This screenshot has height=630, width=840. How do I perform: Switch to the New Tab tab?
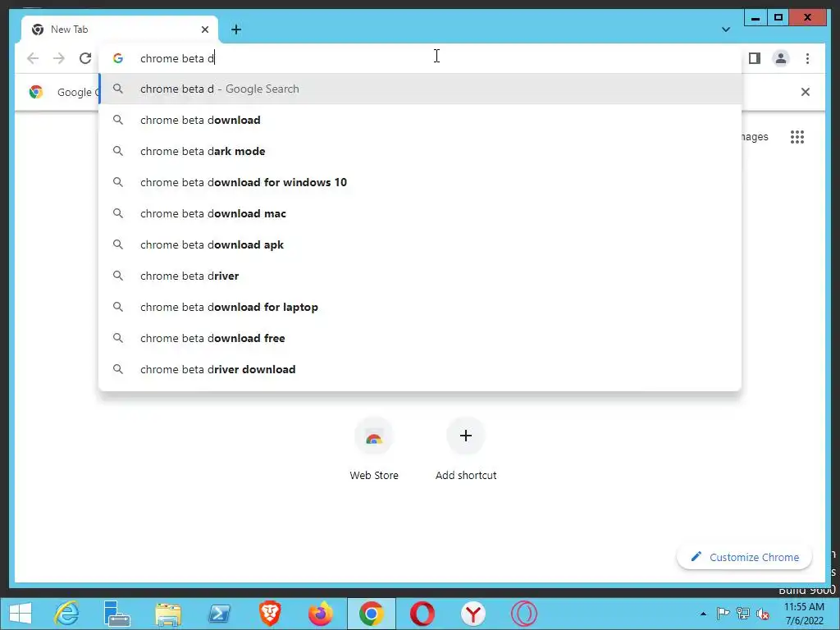click(119, 30)
